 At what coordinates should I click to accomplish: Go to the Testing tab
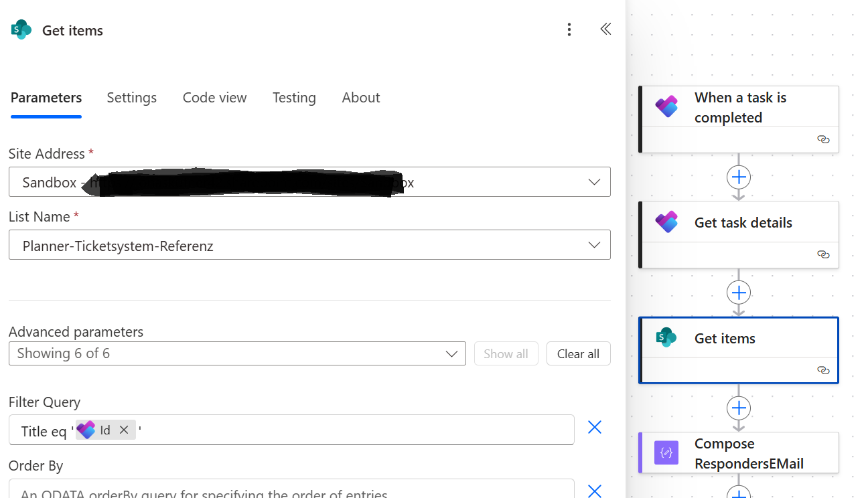294,98
